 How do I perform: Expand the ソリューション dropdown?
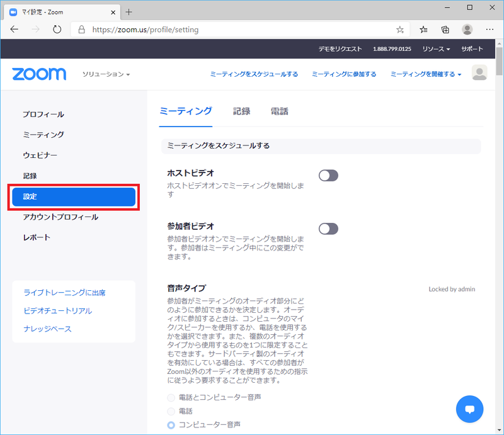(x=106, y=74)
